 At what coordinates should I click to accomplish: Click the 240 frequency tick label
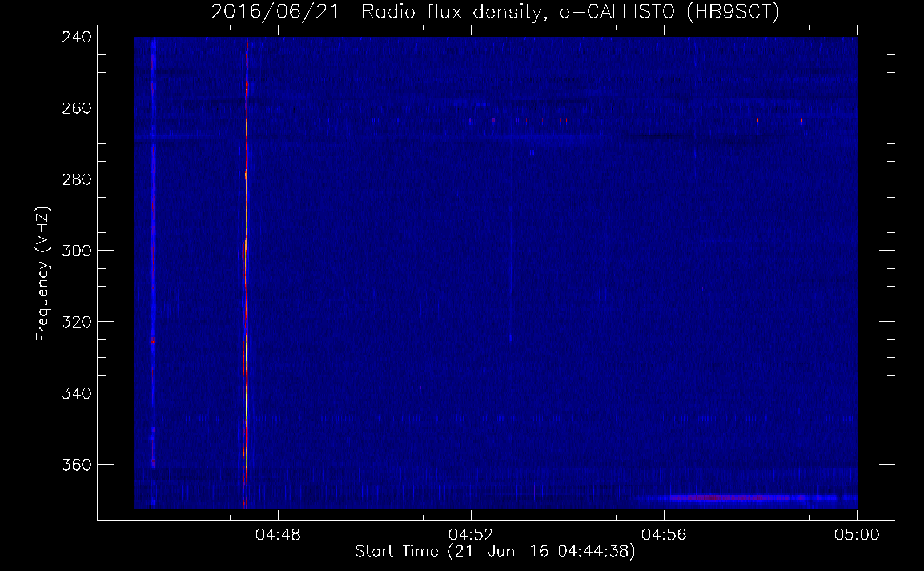tap(77, 37)
